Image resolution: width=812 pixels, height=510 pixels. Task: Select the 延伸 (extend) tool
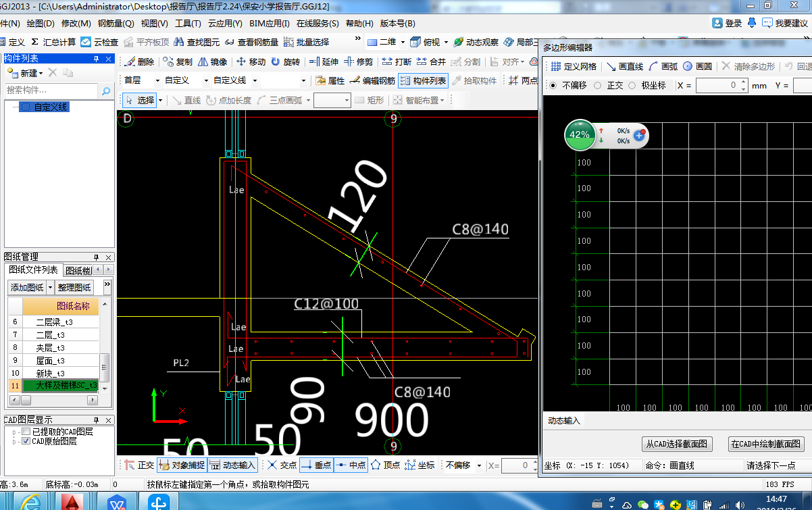pos(324,61)
